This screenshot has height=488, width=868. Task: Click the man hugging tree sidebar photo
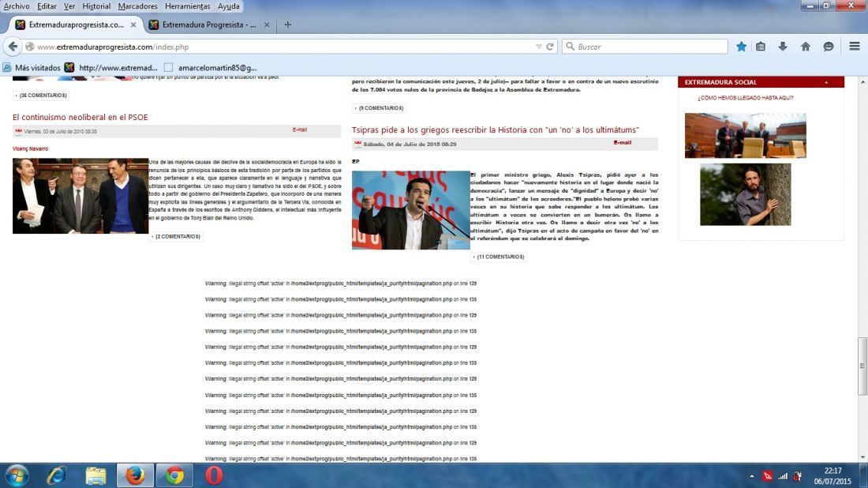click(x=745, y=194)
